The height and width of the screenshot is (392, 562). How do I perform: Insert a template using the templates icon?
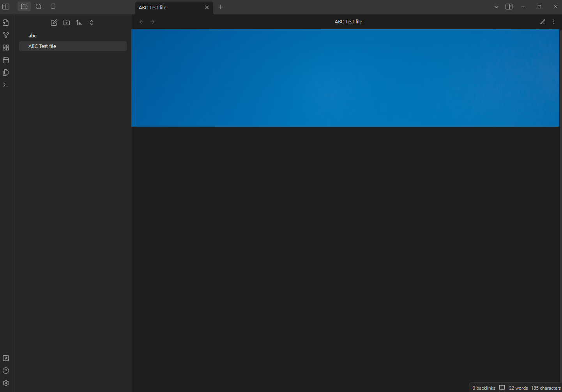point(6,72)
